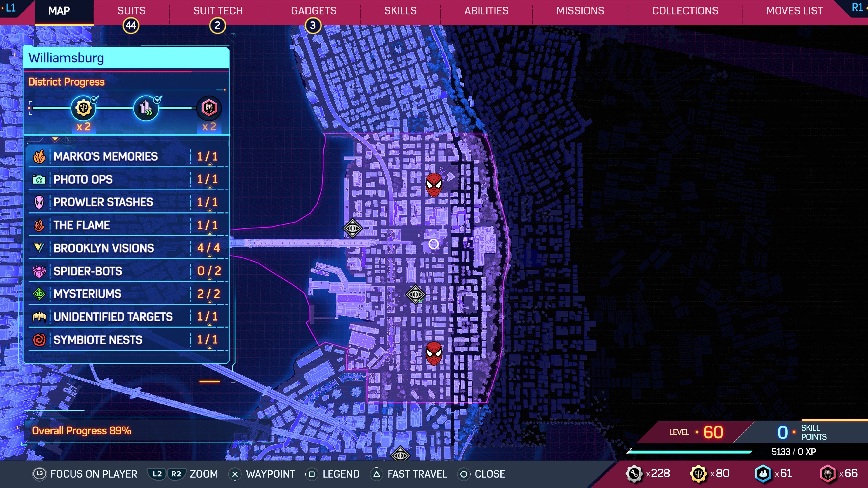The width and height of the screenshot is (868, 488).
Task: Select the fast travel unlock reward icon
Action: [x=146, y=108]
